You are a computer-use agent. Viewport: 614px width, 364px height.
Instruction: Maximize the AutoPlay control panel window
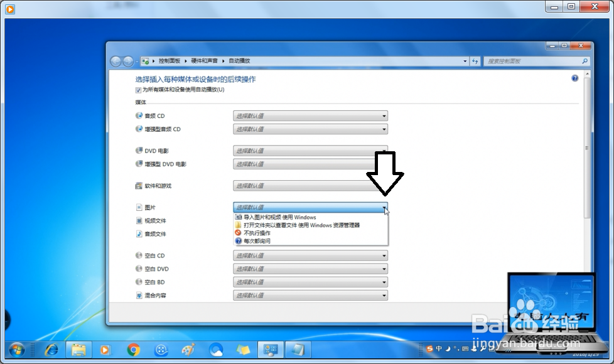pyautogui.click(x=564, y=46)
